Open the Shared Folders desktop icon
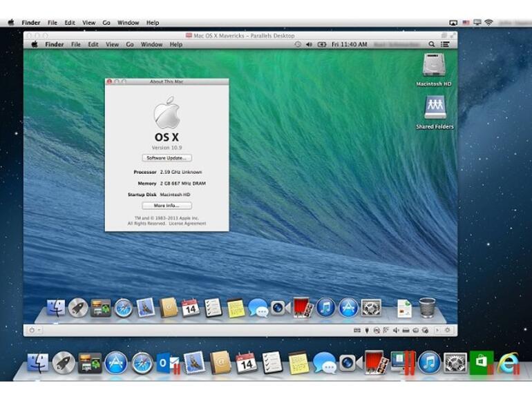The width and height of the screenshot is (532, 399). pos(435,109)
